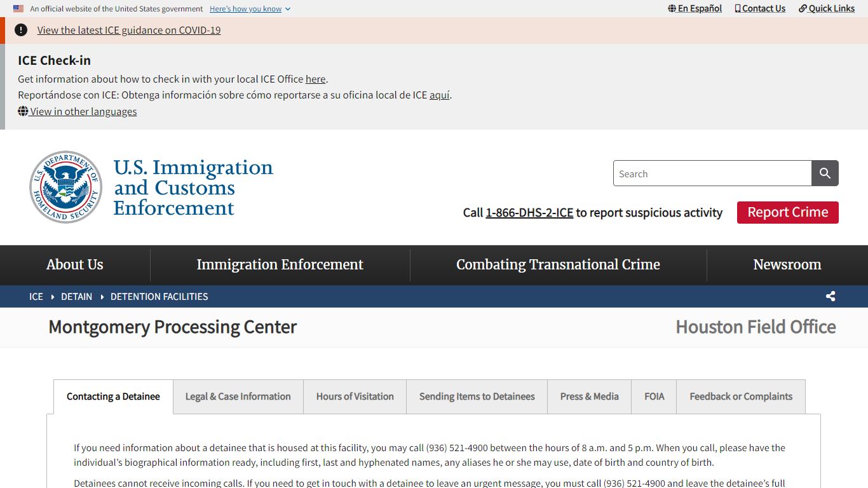Open the Newsroom menu
This screenshot has height=488, width=868.
787,265
